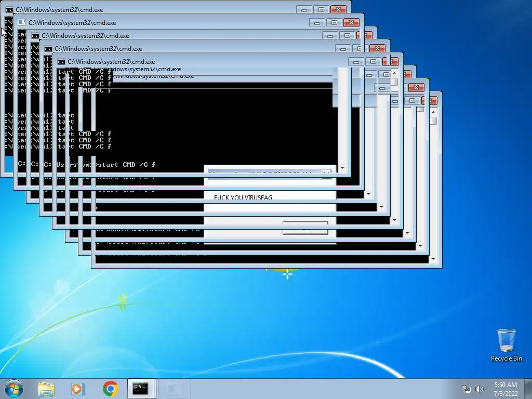Click scroll-down arrow of fifth cmd window
532x399 pixels.
(x=394, y=220)
